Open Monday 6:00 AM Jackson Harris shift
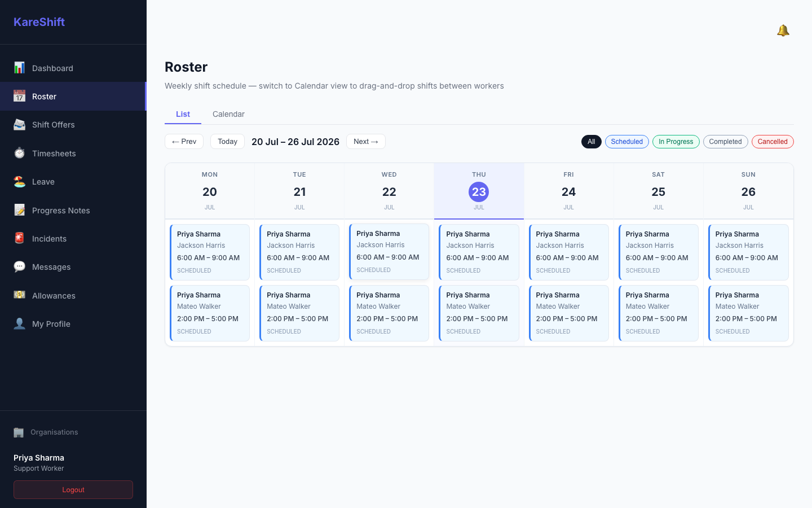Viewport: 812px width, 508px height. coord(210,252)
